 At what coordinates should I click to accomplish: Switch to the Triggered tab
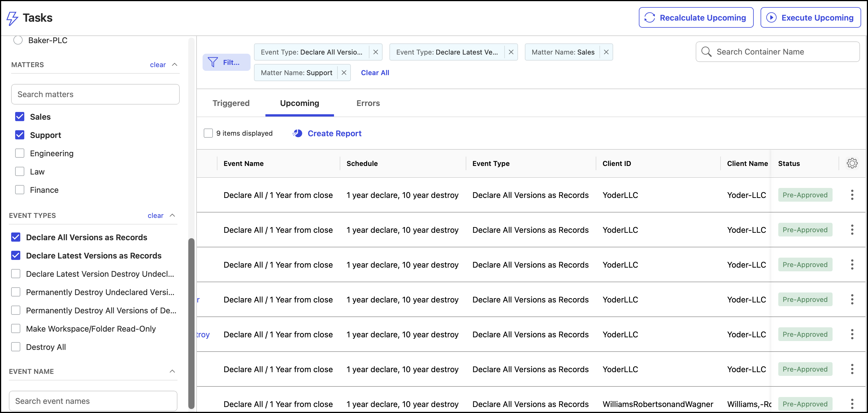click(231, 103)
